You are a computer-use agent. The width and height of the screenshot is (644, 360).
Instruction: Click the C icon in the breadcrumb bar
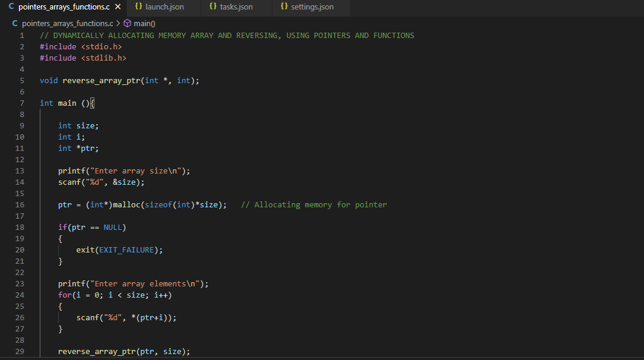(15, 23)
